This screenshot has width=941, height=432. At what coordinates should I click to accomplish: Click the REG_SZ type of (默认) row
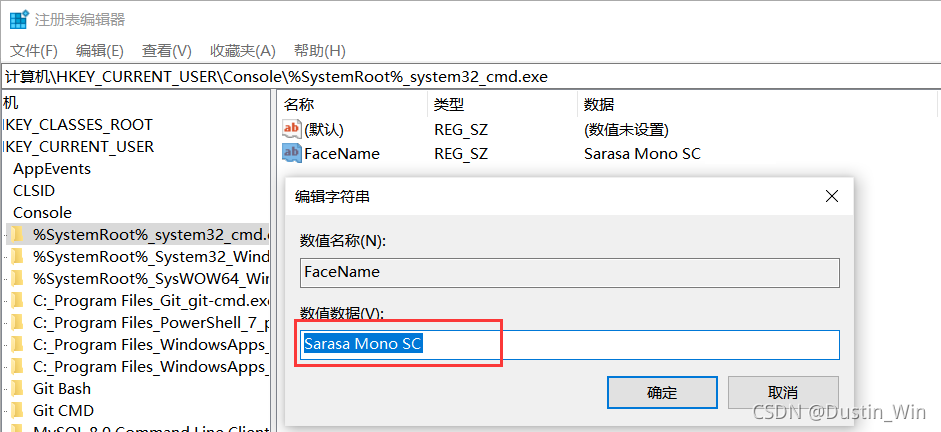(x=461, y=130)
